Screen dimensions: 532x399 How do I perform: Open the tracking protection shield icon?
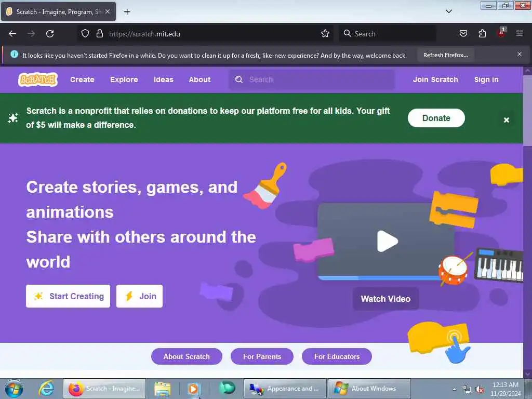pyautogui.click(x=85, y=34)
